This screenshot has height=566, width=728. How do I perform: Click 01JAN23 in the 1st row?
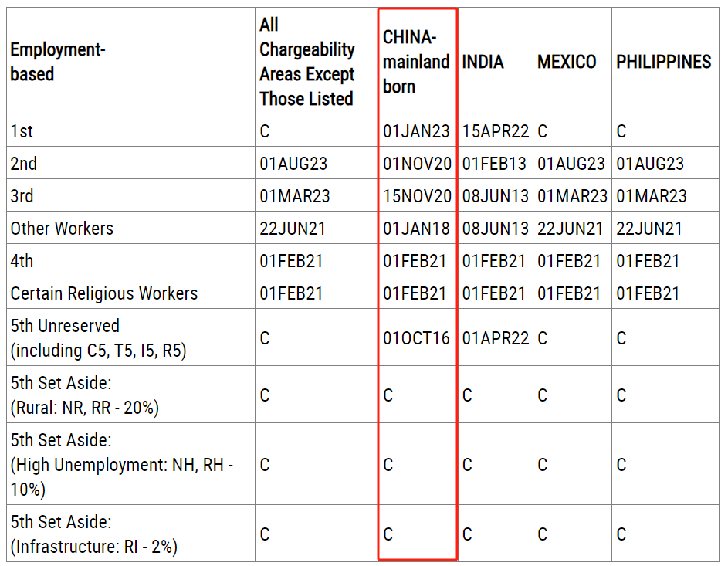pos(416,131)
